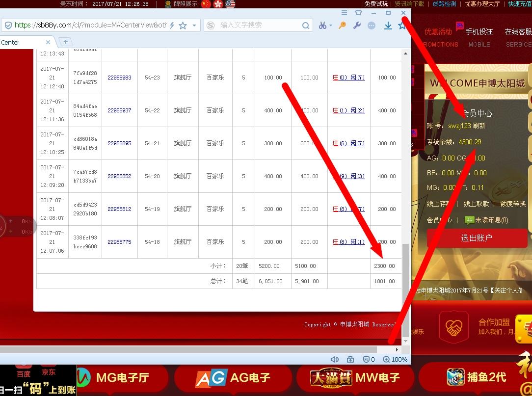The width and height of the screenshot is (532, 396).
Task: Open the 捕鱼2代 fishing game icon
Action: pos(456,376)
